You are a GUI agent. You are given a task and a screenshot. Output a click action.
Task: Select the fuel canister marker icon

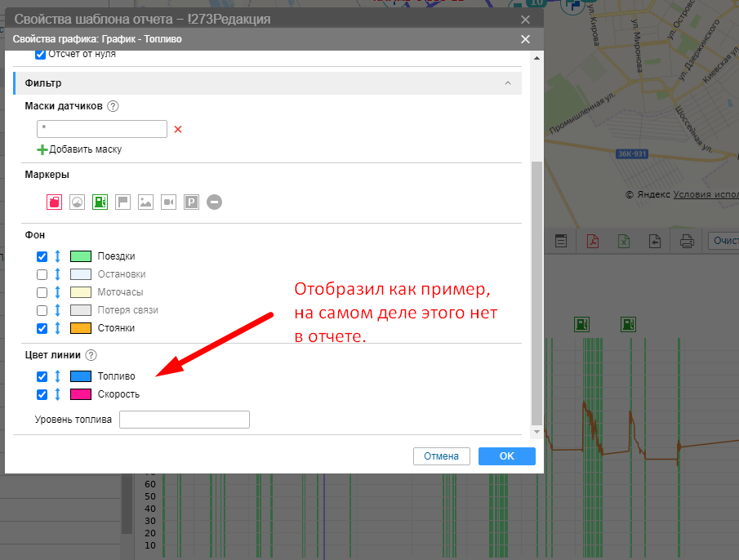coord(55,202)
